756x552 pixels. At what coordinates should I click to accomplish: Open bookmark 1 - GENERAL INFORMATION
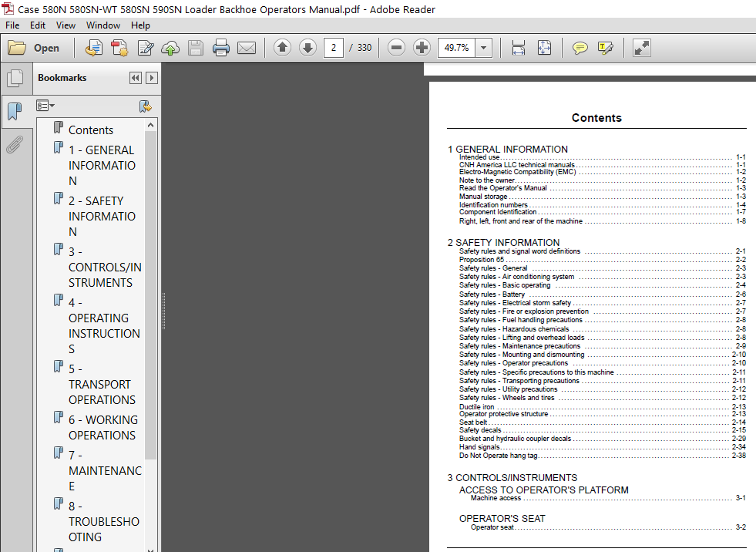102,166
